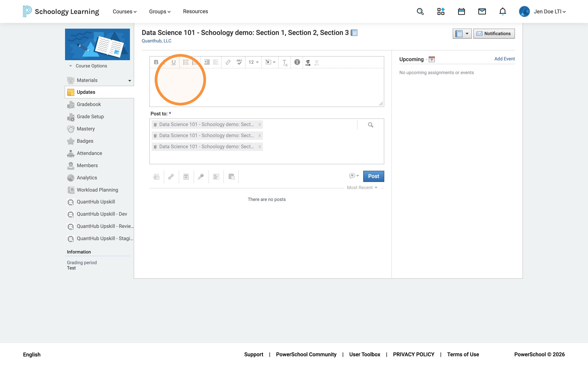Set right-to-left text direction
The image size is (588, 366).
point(317,62)
